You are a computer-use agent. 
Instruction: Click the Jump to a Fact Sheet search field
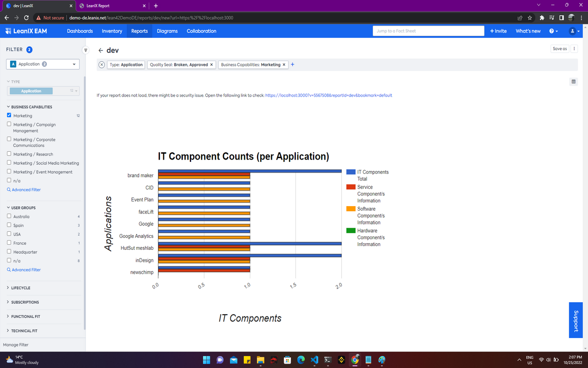click(x=429, y=31)
